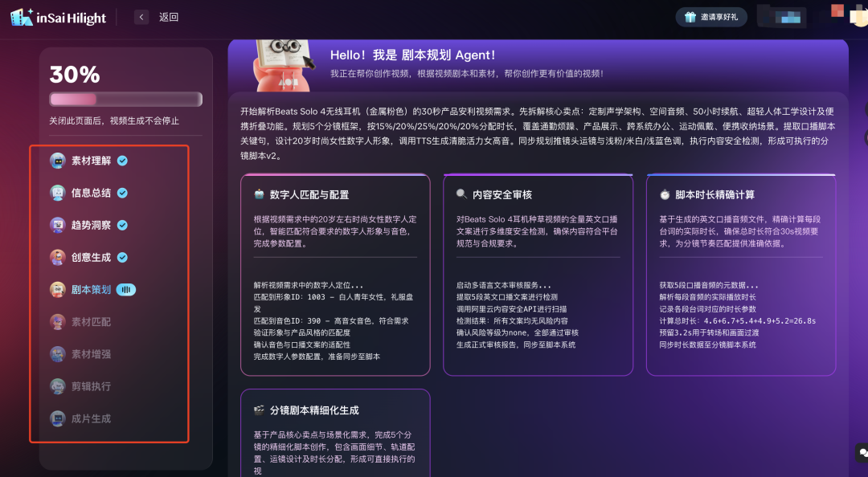Click the checkmark next to 素材理解
This screenshot has height=477, width=868.
click(122, 161)
